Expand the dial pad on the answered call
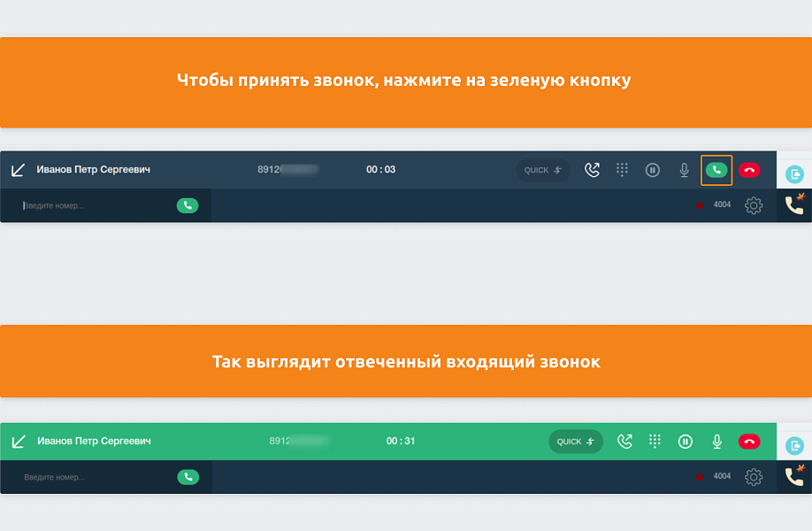The width and height of the screenshot is (812, 531). [x=655, y=441]
